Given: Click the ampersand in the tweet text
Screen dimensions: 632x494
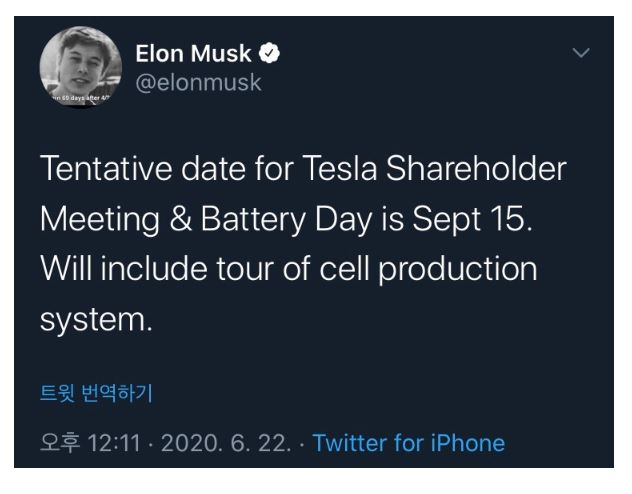Looking at the screenshot, I should pyautogui.click(x=181, y=219).
